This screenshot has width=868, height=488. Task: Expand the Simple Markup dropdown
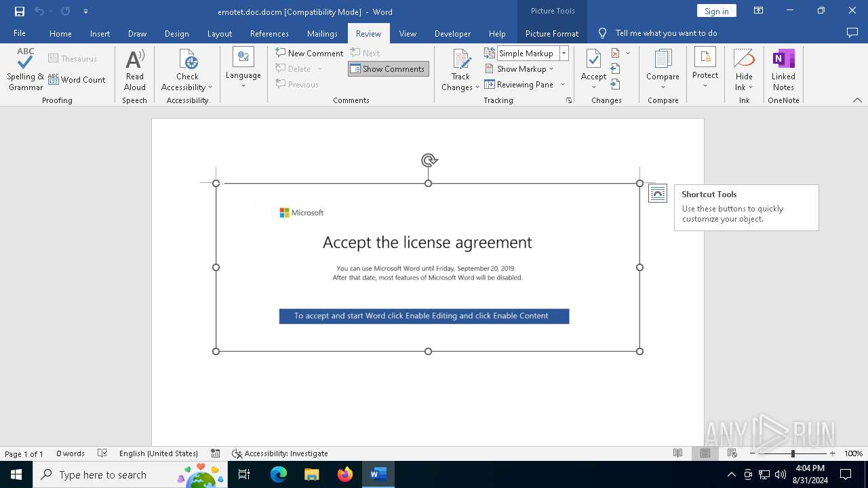(564, 53)
